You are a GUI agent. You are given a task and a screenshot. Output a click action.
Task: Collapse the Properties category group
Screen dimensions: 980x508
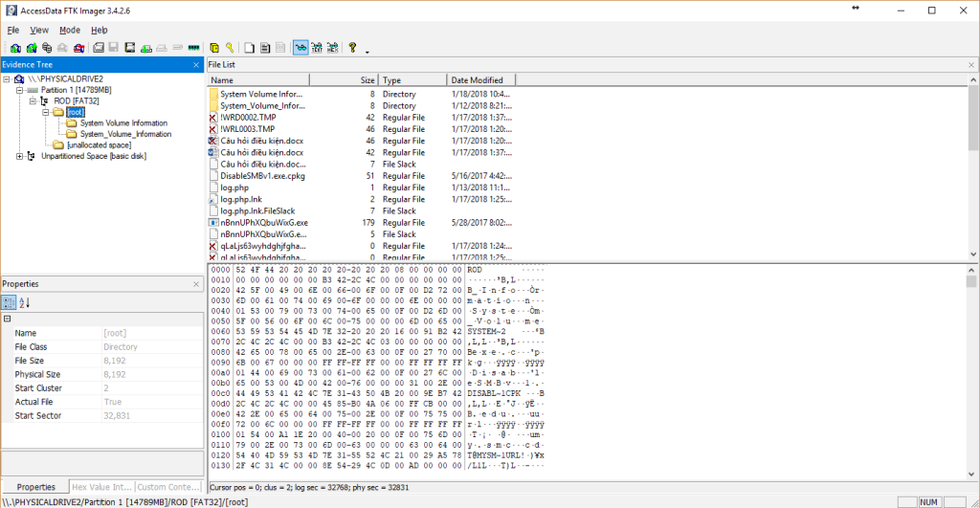(x=8, y=319)
